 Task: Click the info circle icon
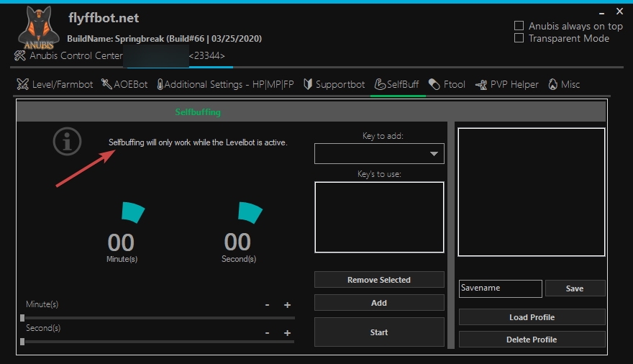pyautogui.click(x=67, y=142)
